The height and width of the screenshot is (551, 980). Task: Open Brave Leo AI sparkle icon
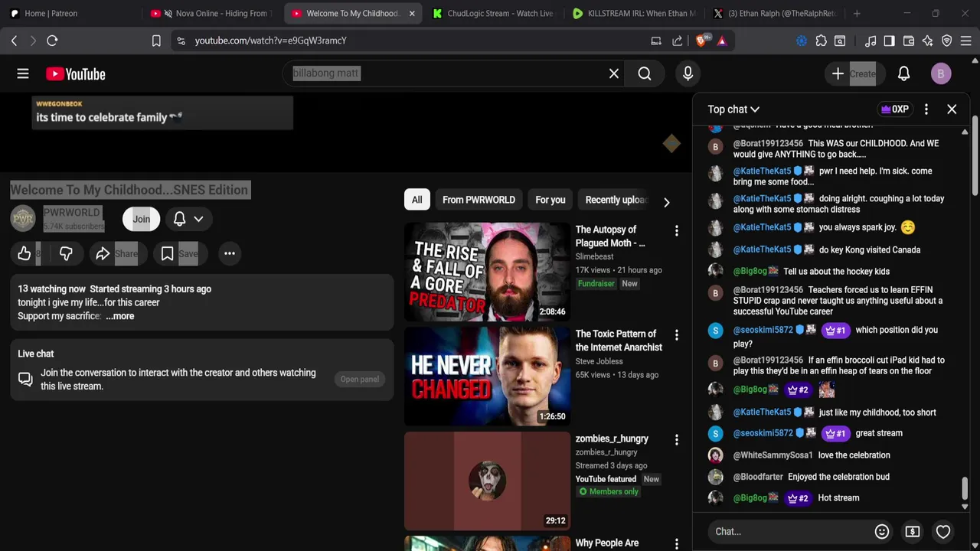pyautogui.click(x=927, y=41)
